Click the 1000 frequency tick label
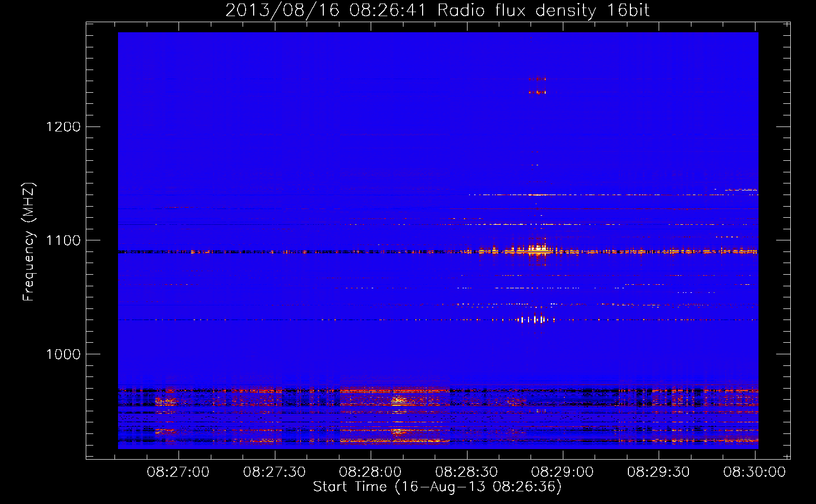 point(64,354)
